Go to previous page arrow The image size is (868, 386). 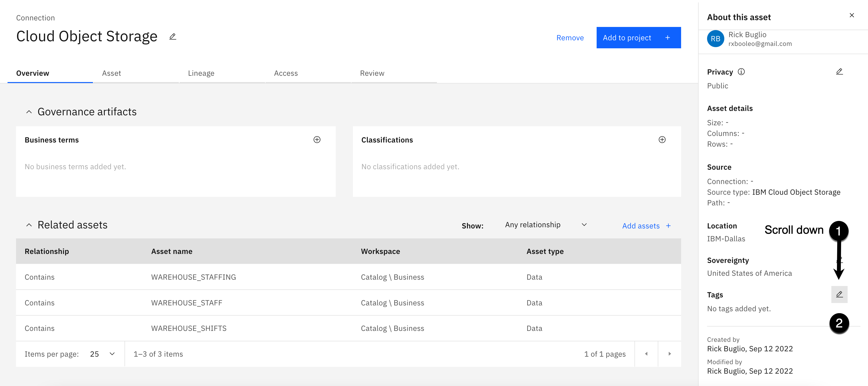(646, 354)
